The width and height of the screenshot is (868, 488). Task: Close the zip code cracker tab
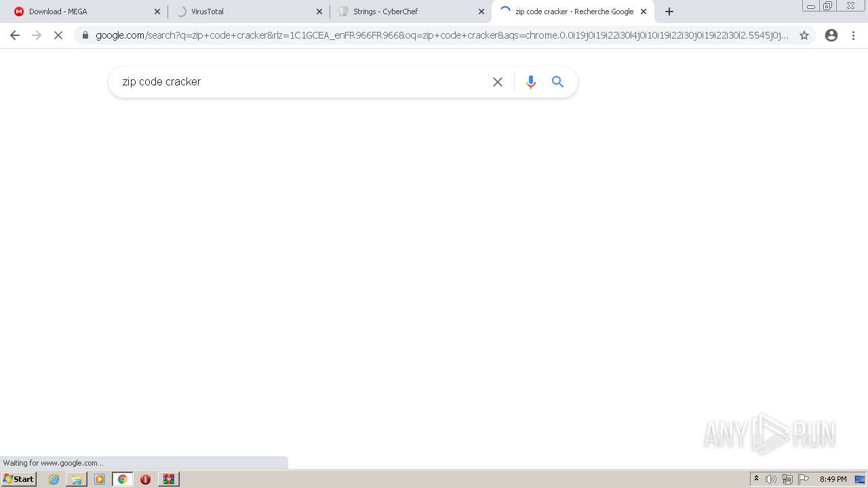tap(644, 12)
